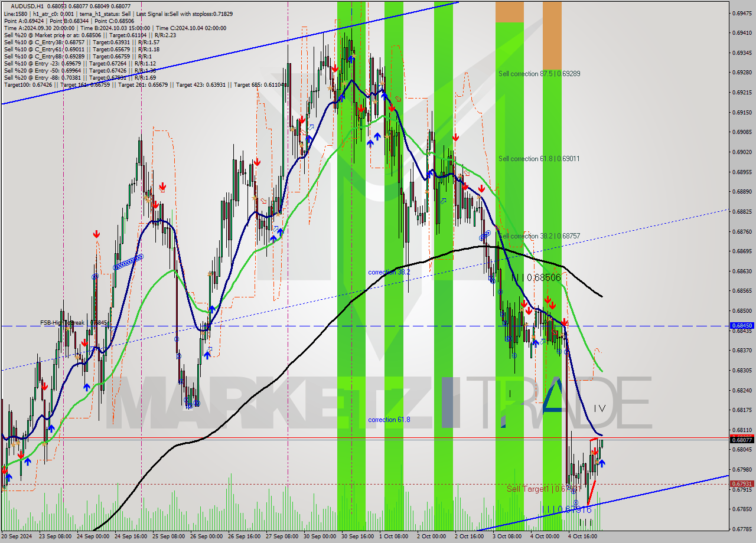756x543 pixels.
Task: Click the AUDUSD,H1 symbol title text
Action: [28, 6]
